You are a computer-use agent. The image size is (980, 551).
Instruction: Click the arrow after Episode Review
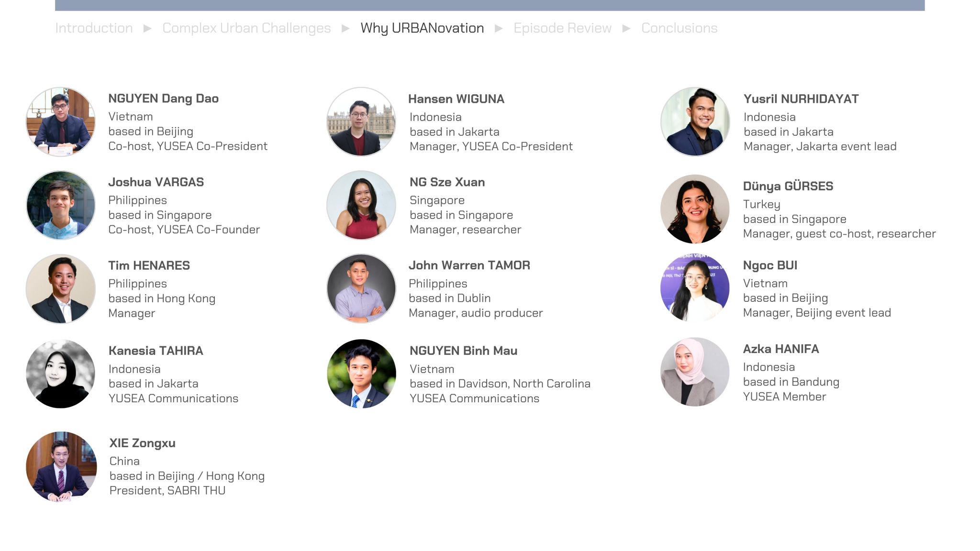(626, 29)
